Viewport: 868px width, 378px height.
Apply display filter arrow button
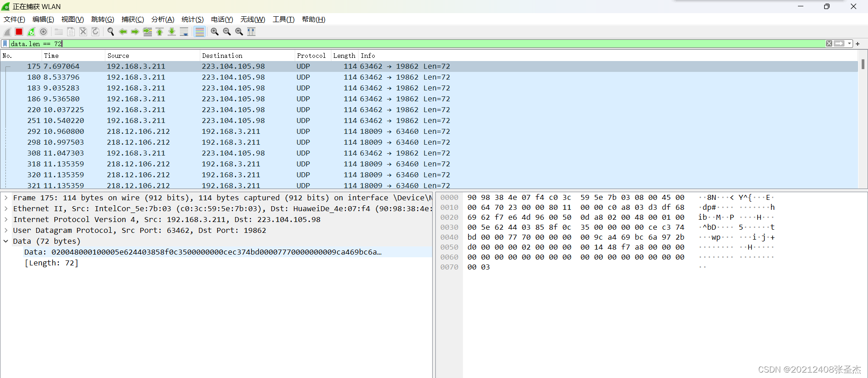coord(840,43)
